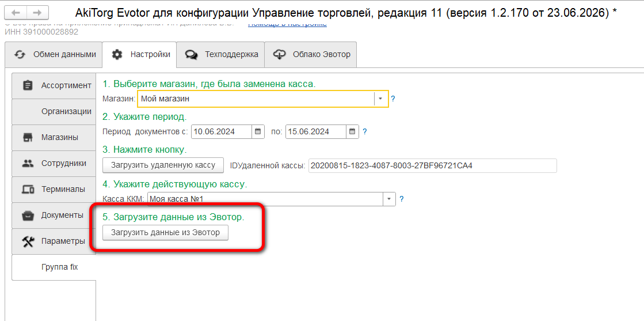
Task: Click heading 2. Укажите период
Action: pos(144,116)
